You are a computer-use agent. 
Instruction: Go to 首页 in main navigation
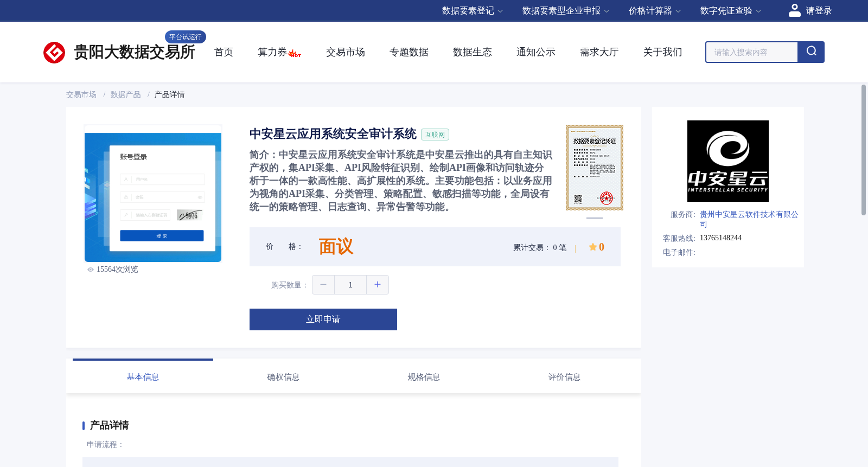coord(224,52)
